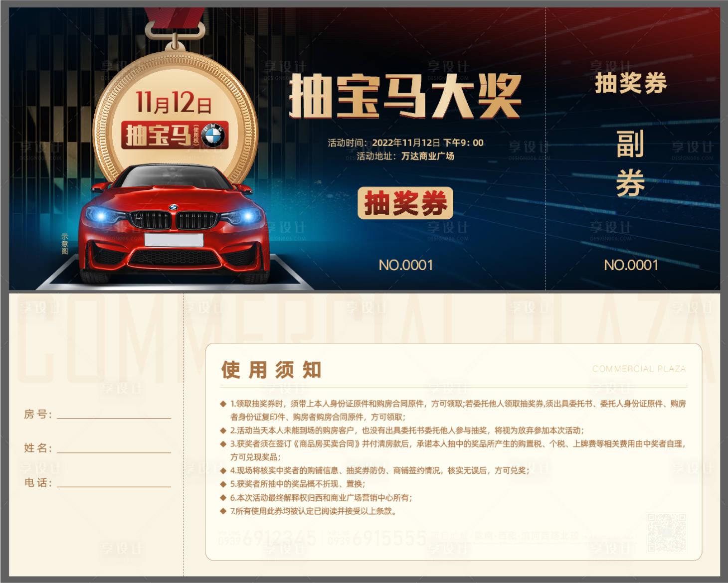Click the 示意图 label beside the car
The width and height of the screenshot is (728, 583).
65,244
